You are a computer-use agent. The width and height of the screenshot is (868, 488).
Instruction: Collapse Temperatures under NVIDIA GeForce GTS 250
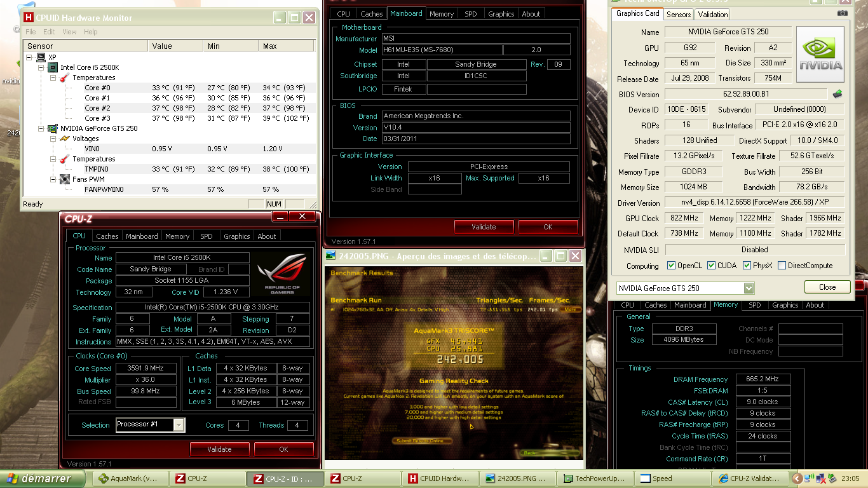point(53,159)
